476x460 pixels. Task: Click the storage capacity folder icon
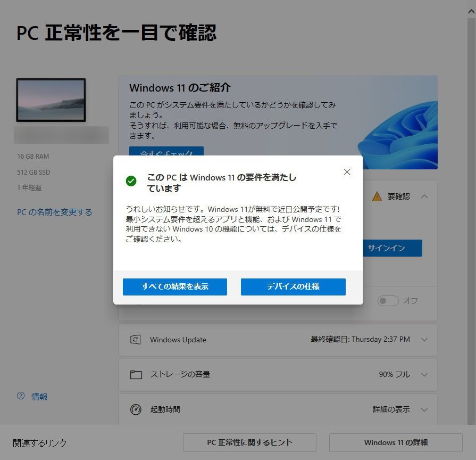[136, 375]
